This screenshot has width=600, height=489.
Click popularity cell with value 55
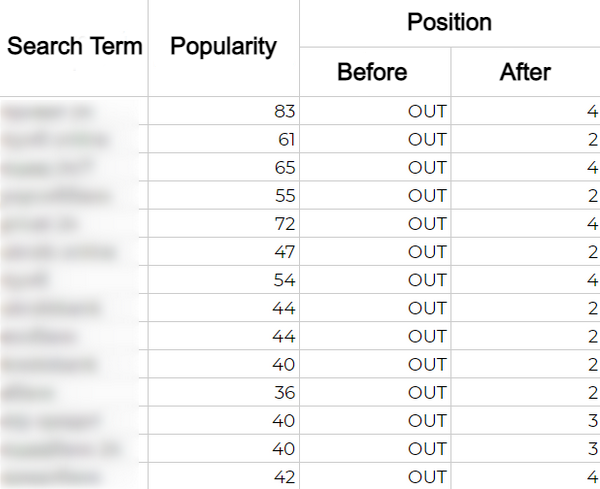pos(223,196)
